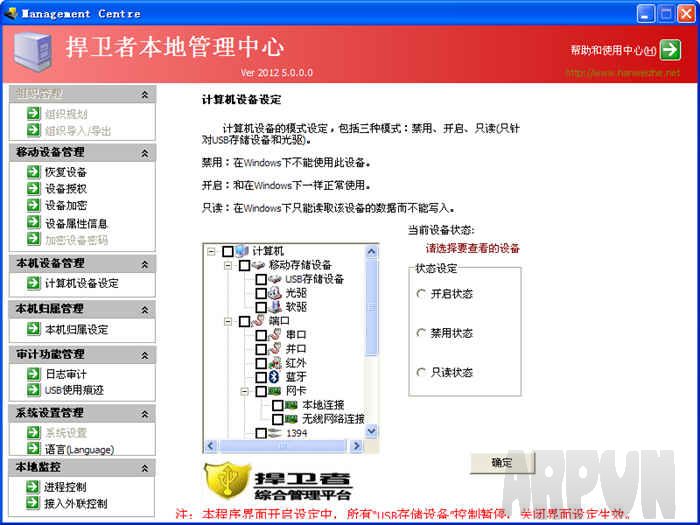The image size is (700, 525).
Task: Click the green arrow icon beside 计算机设备设定
Action: [x=33, y=283]
